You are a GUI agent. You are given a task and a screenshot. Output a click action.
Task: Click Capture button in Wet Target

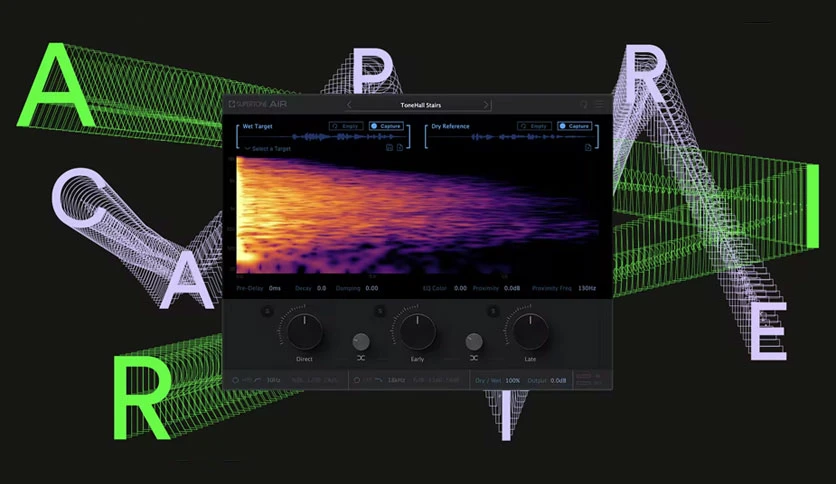tap(386, 126)
